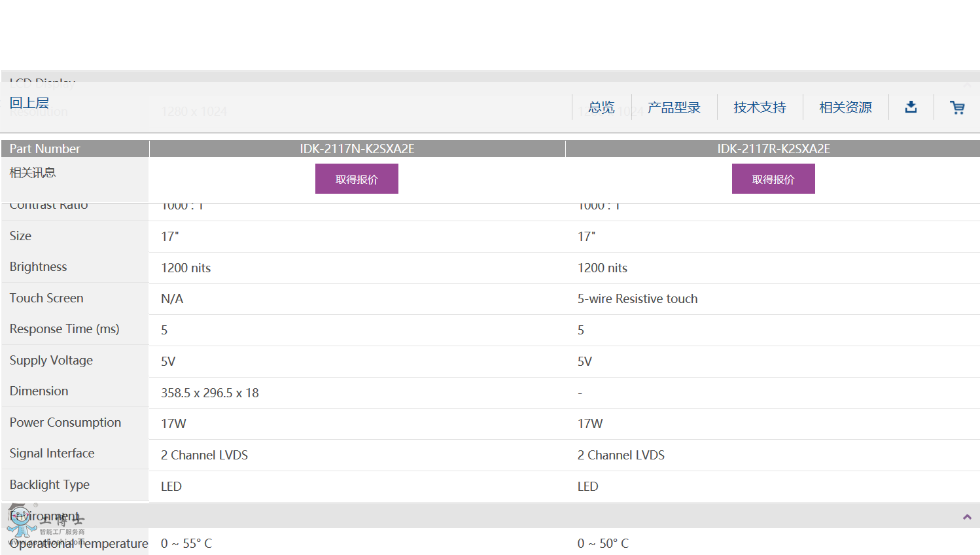Image resolution: width=980 pixels, height=555 pixels.
Task: Click the IDK-2117R-K2SXA2E part number header
Action: coord(773,149)
